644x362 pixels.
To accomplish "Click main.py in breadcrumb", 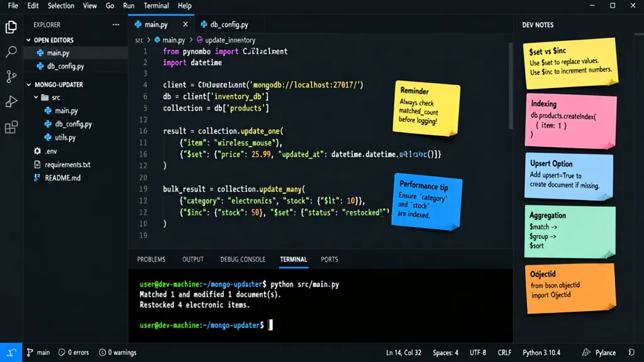I will point(170,40).
